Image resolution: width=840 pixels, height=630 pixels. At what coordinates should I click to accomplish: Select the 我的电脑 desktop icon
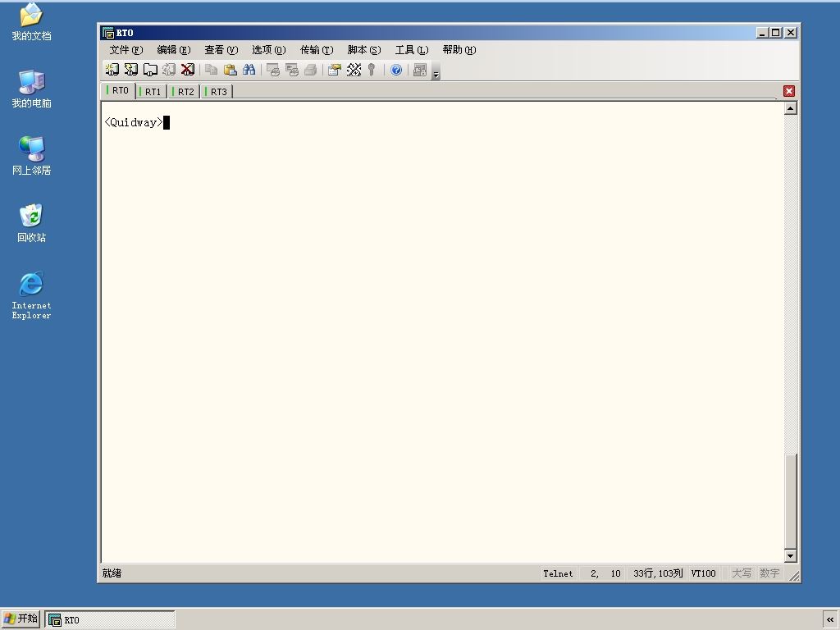pos(32,89)
